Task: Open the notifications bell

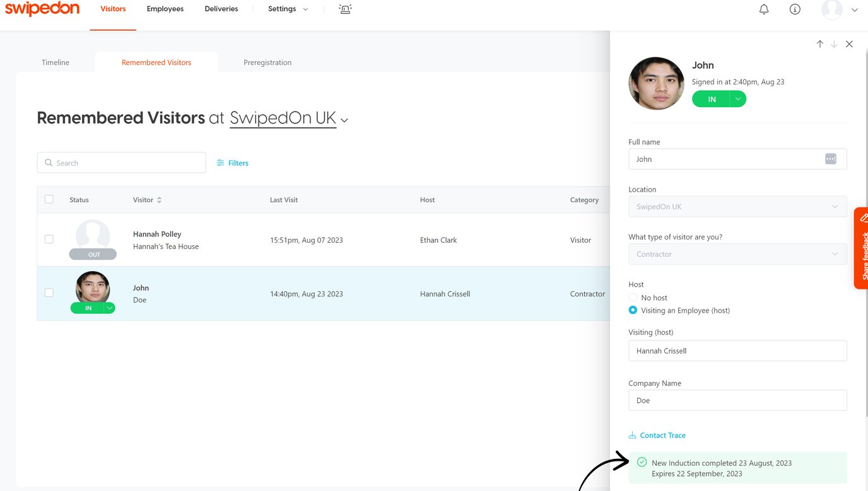Action: (x=763, y=9)
